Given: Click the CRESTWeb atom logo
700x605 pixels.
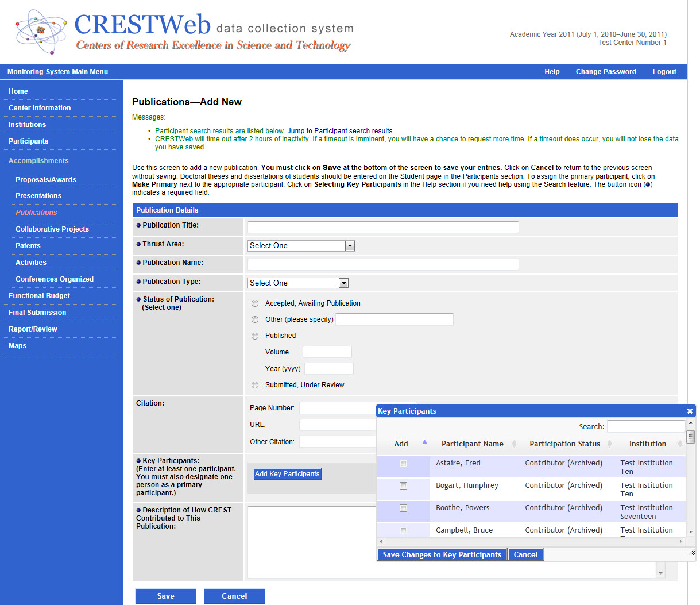Looking at the screenshot, I should point(40,31).
